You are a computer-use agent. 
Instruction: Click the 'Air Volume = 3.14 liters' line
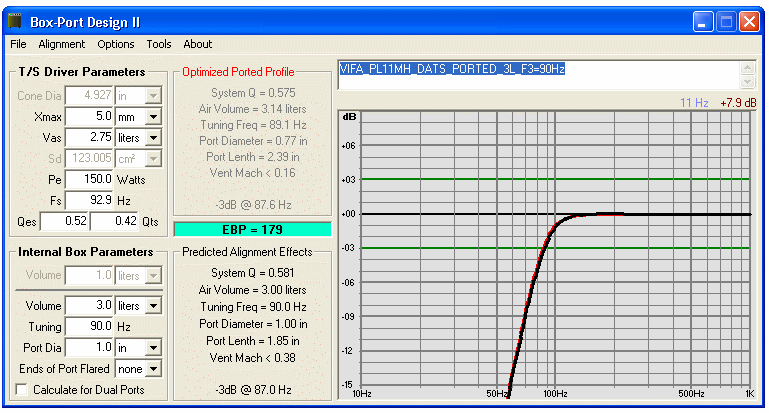click(x=253, y=109)
